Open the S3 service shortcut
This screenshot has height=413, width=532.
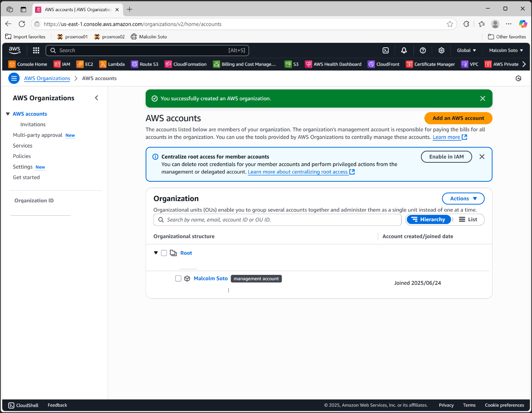[292, 64]
